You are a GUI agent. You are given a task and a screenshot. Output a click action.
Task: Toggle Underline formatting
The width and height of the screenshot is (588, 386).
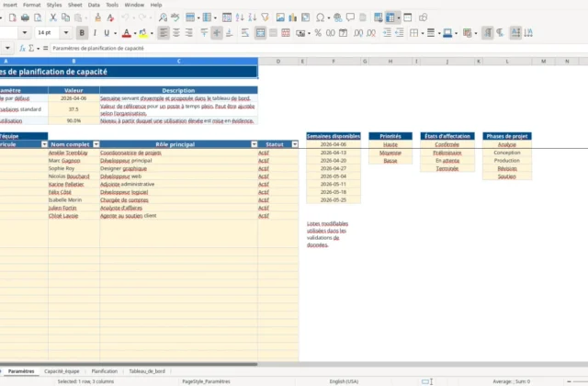pos(107,33)
